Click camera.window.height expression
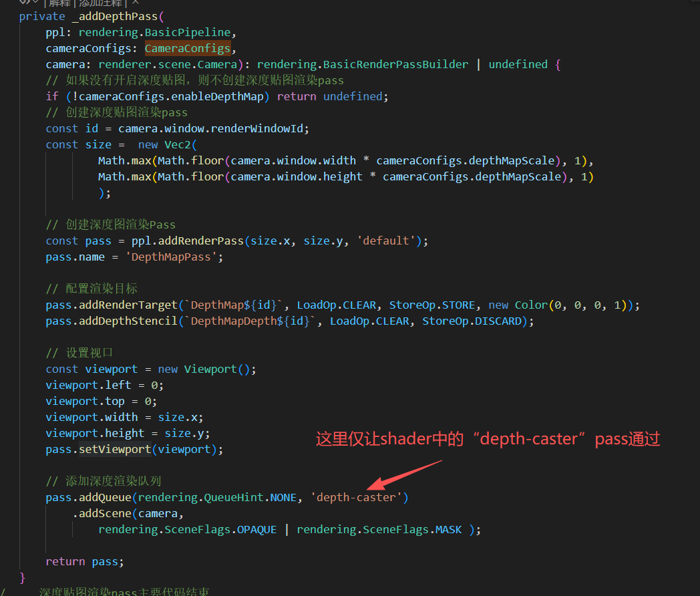The height and width of the screenshot is (596, 700). click(x=297, y=177)
